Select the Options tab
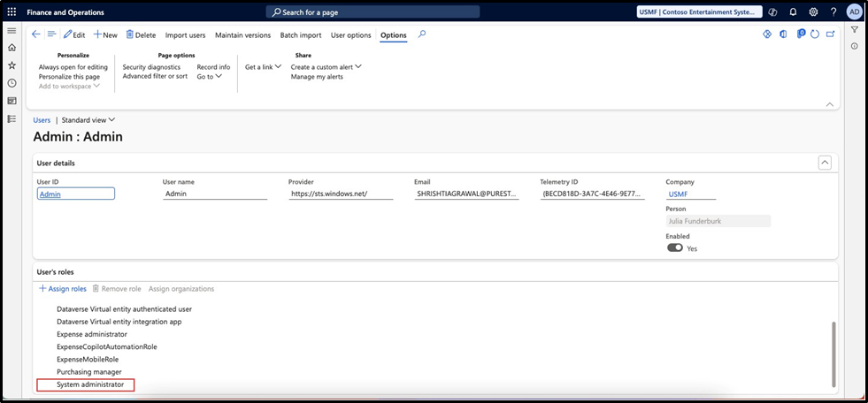 (394, 34)
